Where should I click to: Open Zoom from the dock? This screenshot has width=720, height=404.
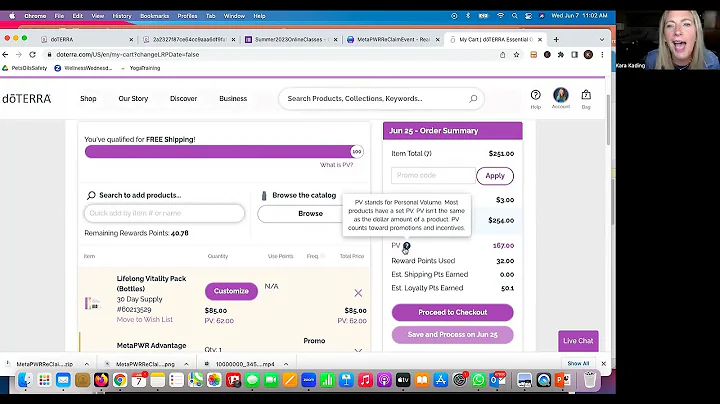[x=309, y=380]
